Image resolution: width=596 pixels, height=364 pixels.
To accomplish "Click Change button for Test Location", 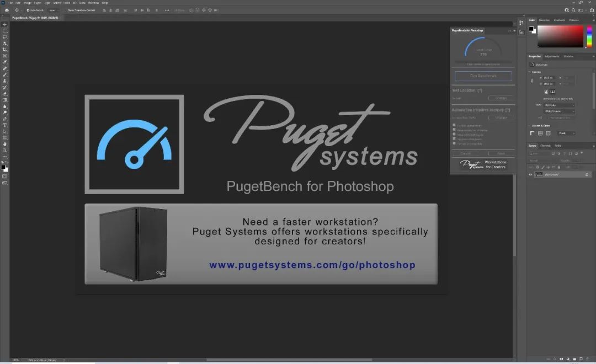I will [x=501, y=98].
